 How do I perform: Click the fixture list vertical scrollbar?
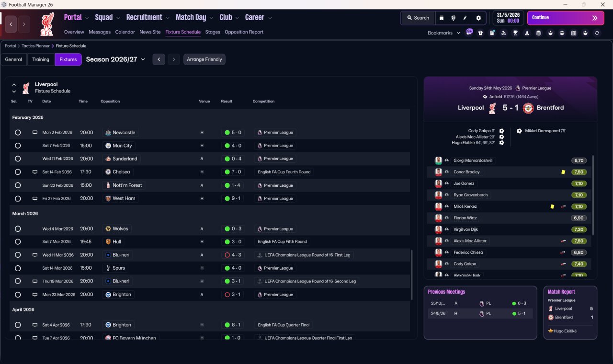412,274
